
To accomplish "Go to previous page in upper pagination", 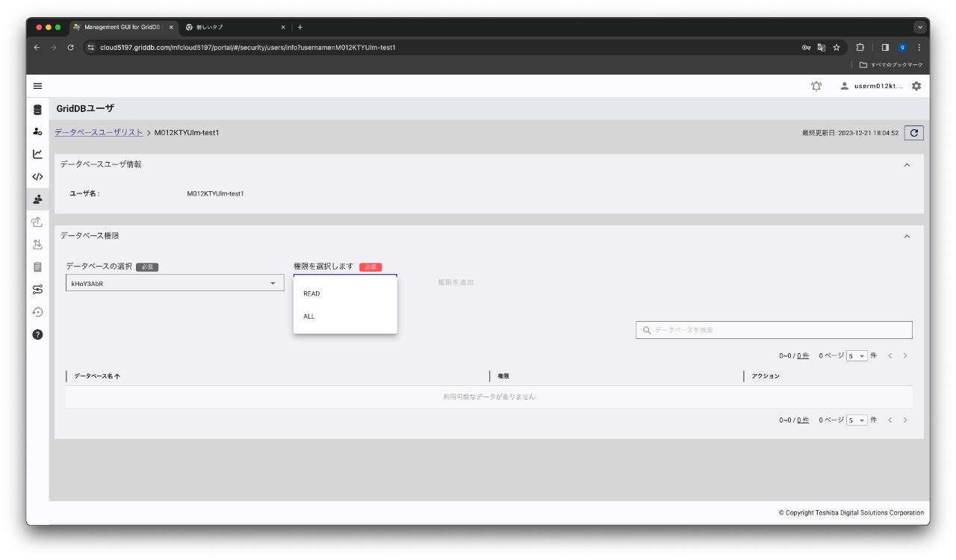I will [x=890, y=356].
